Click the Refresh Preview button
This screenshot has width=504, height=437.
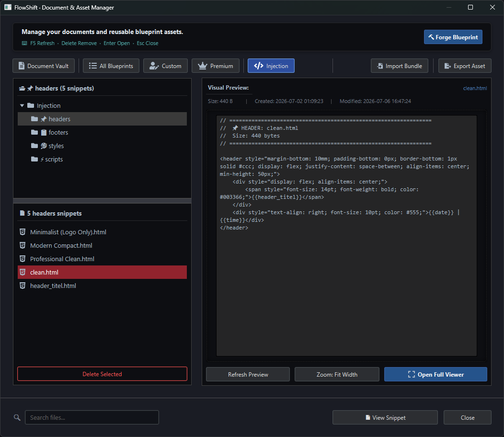point(248,374)
